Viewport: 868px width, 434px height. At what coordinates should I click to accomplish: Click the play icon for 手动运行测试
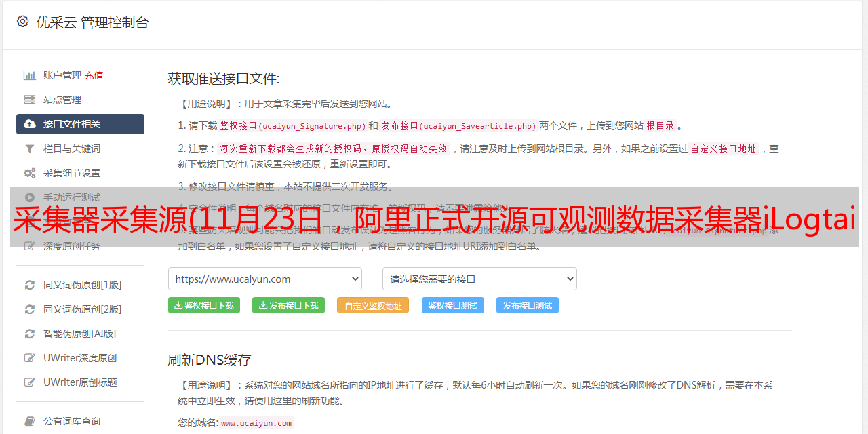(30, 197)
